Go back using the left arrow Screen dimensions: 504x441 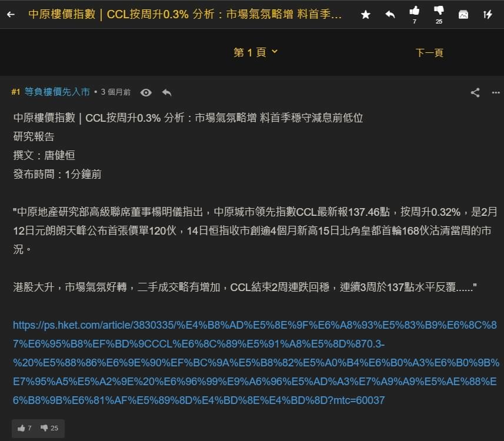click(x=11, y=15)
